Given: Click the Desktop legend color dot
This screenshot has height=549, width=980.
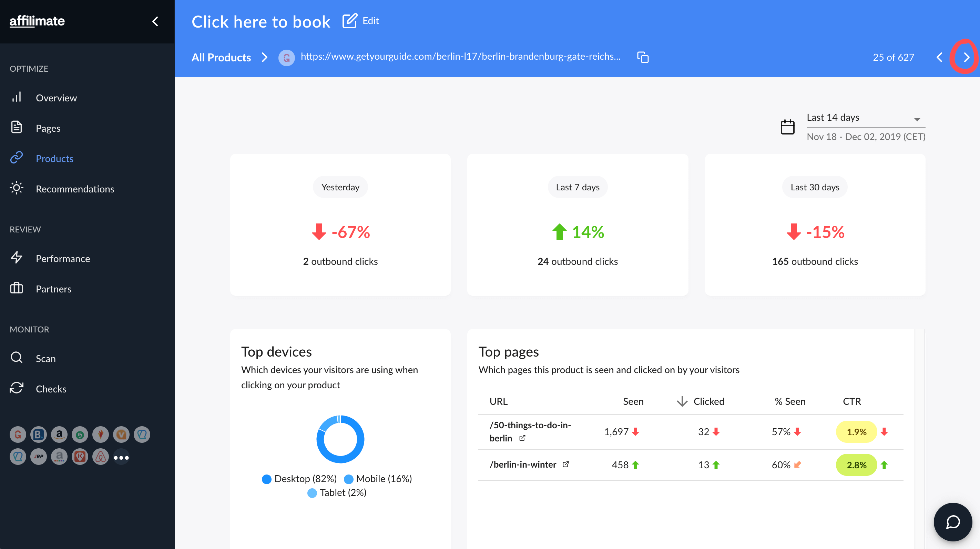Looking at the screenshot, I should tap(267, 479).
